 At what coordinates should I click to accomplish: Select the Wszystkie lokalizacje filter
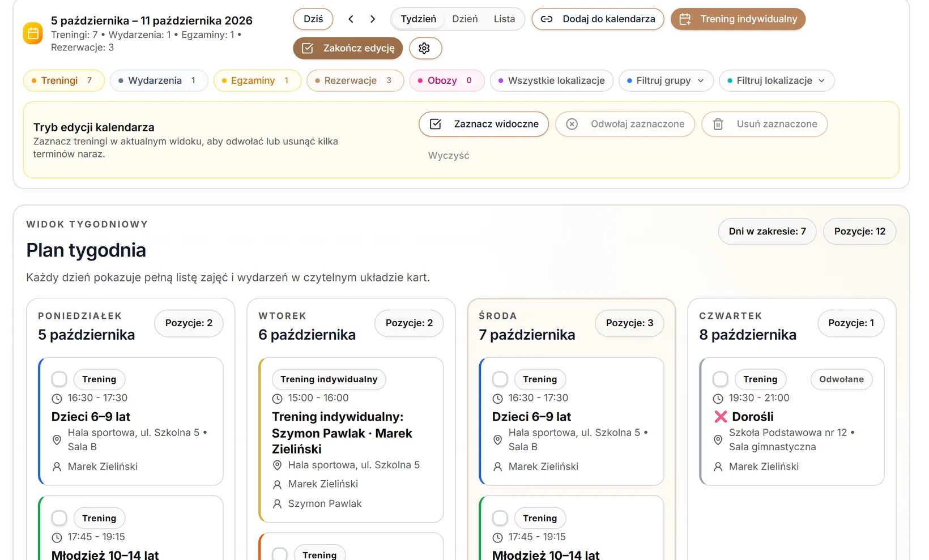[x=552, y=80]
